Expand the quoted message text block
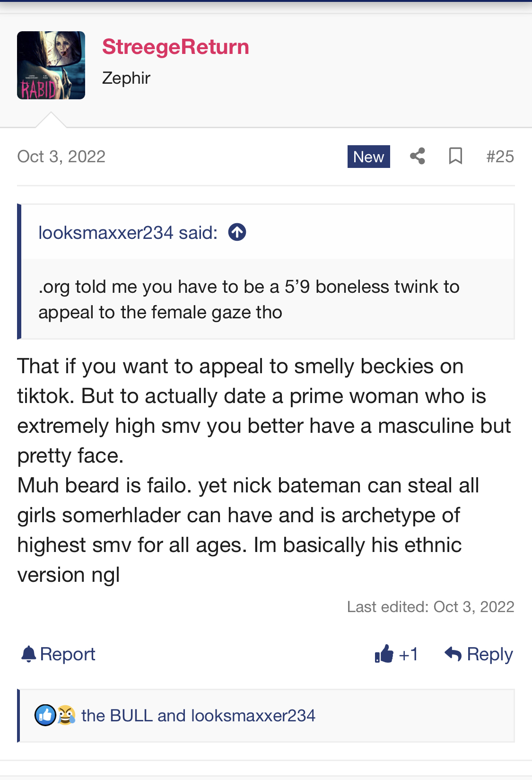This screenshot has width=532, height=780. 249,299
